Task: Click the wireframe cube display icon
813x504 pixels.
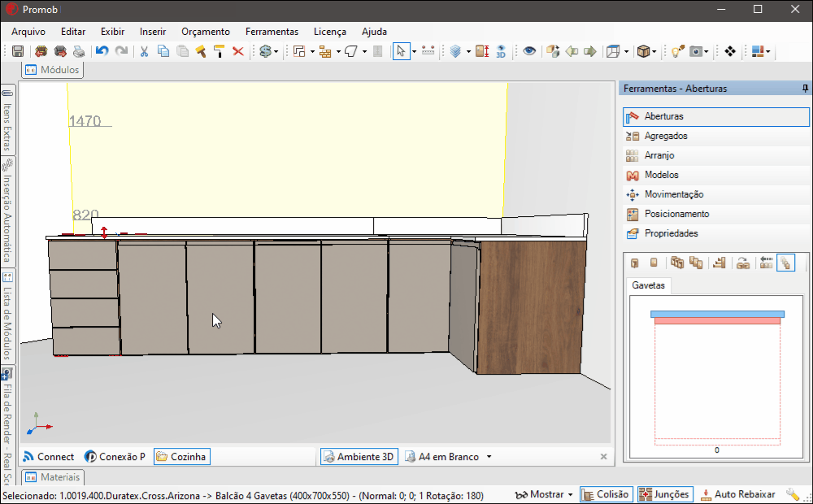Action: [613, 51]
